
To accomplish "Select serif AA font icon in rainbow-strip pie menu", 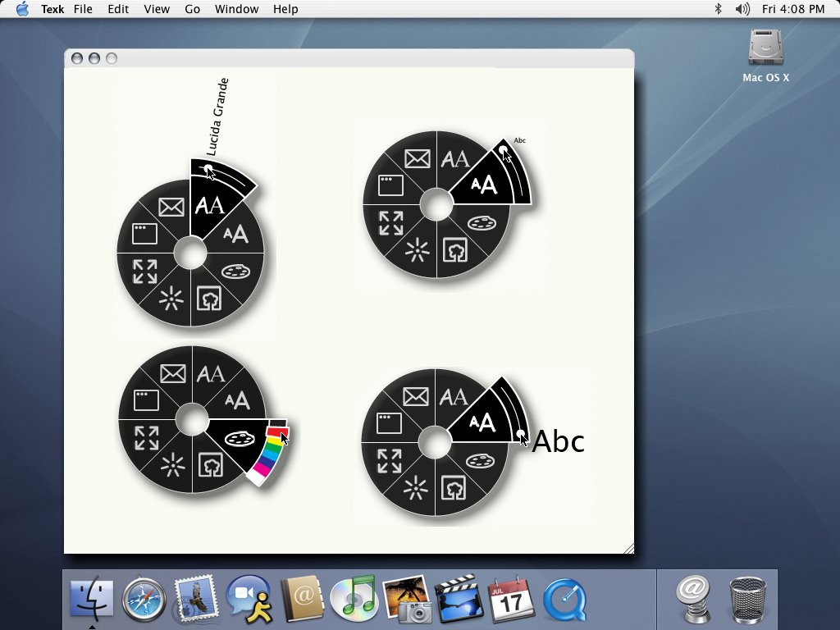I will (211, 373).
